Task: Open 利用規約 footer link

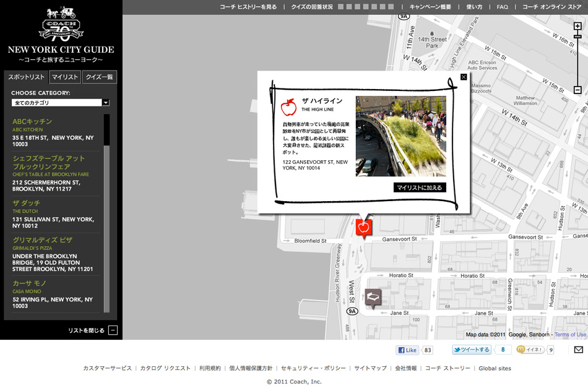Action: click(x=210, y=368)
